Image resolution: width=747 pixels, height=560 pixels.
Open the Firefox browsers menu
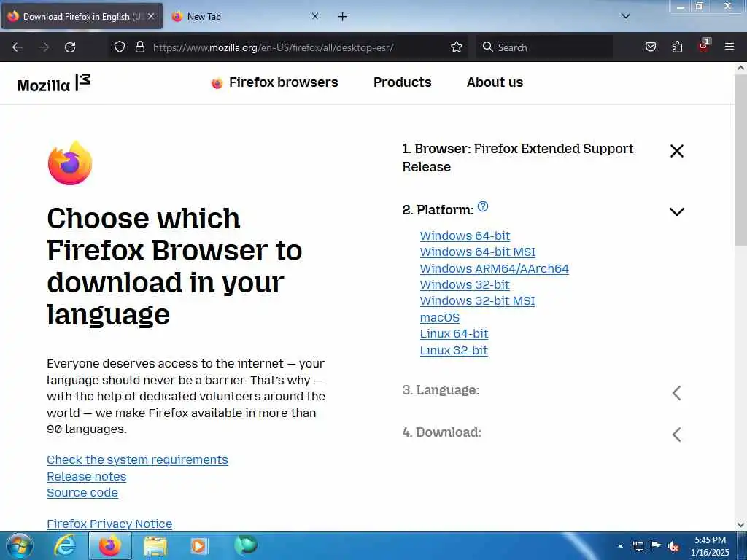point(274,82)
